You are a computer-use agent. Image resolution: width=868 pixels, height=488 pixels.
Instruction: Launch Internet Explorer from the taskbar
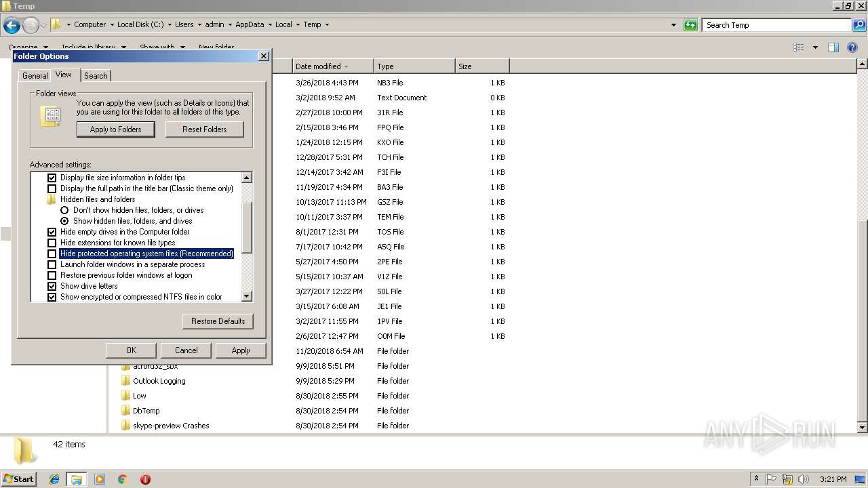coord(54,479)
